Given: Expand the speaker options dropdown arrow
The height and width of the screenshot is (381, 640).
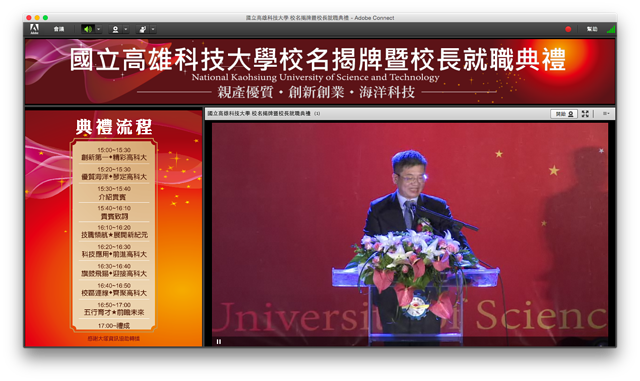Looking at the screenshot, I should 98,29.
